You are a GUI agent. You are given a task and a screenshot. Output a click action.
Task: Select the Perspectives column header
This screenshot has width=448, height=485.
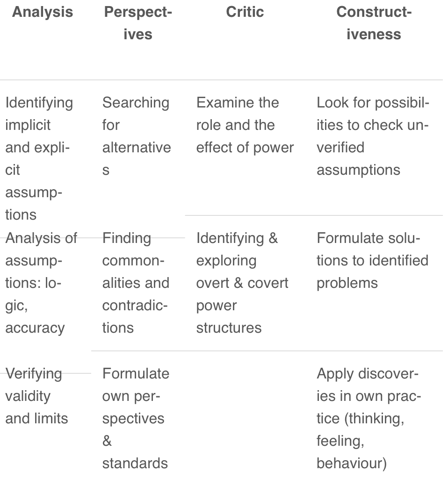(x=138, y=23)
